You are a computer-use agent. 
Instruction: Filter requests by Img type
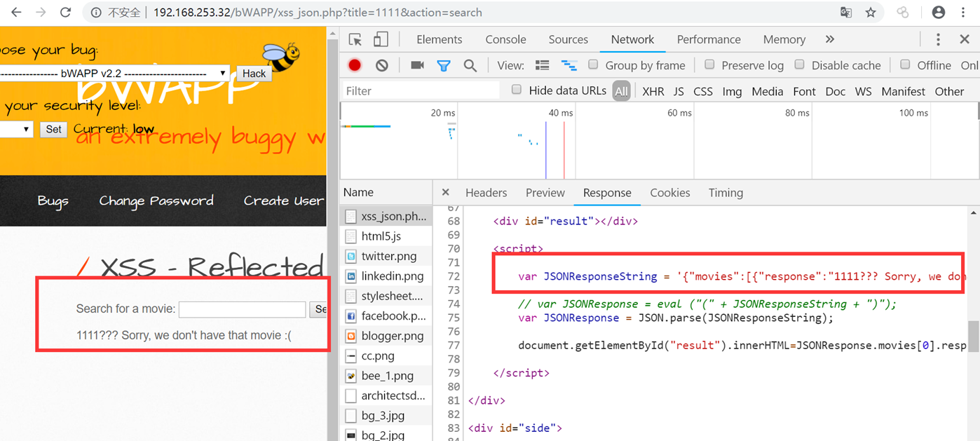(732, 91)
